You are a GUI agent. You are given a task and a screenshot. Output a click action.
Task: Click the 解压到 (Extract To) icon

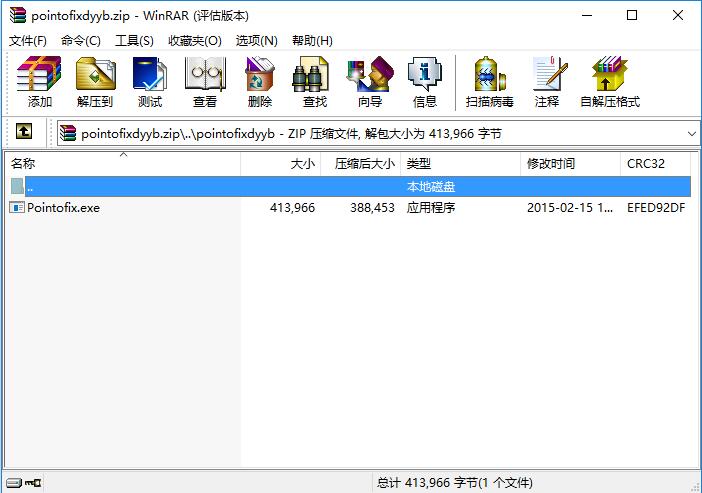pyautogui.click(x=95, y=82)
